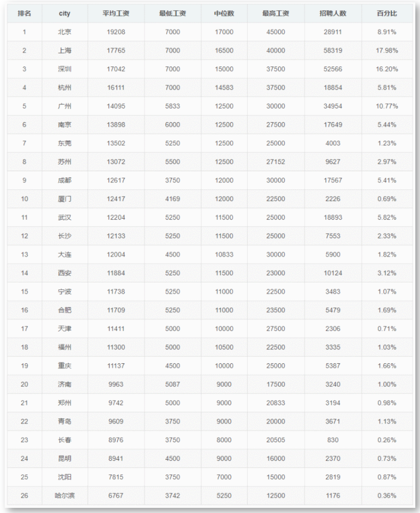Screen dimensions: 420x513
Task: Select the 中位数 column header
Action: pyautogui.click(x=224, y=14)
